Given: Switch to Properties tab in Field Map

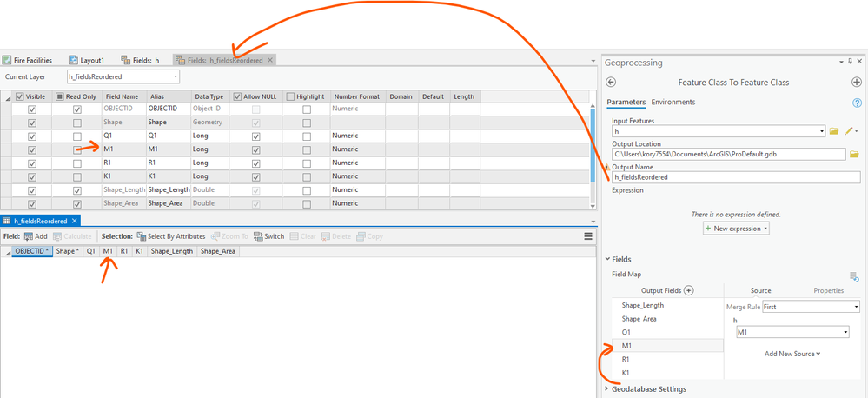Looking at the screenshot, I should 828,290.
